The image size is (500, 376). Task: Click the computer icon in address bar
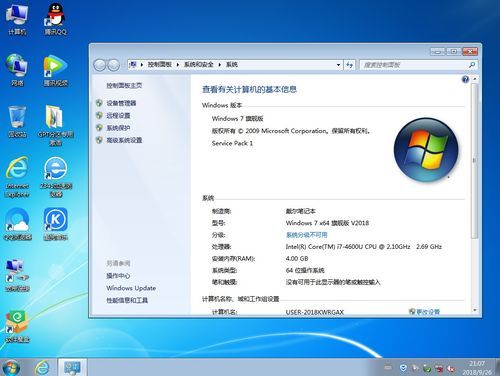133,64
